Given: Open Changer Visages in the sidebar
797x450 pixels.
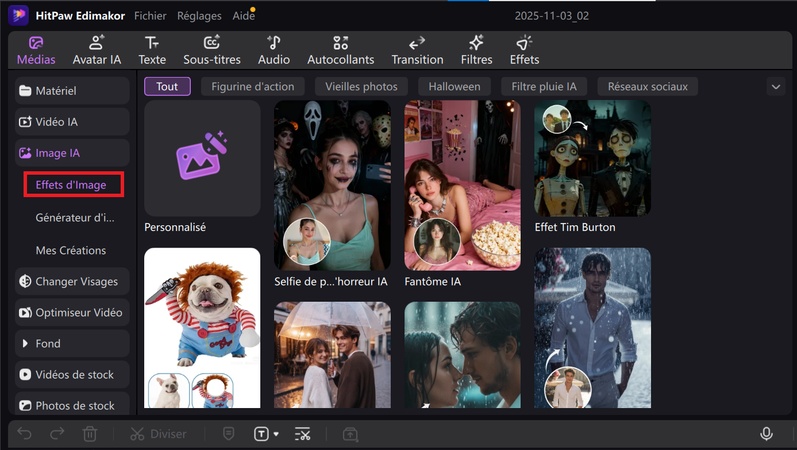Looking at the screenshot, I should [72, 281].
